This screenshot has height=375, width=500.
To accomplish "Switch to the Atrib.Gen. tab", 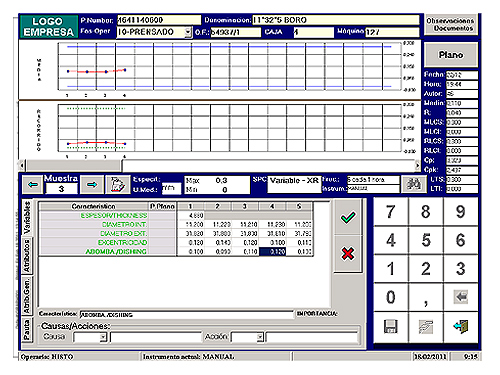I will click(27, 296).
